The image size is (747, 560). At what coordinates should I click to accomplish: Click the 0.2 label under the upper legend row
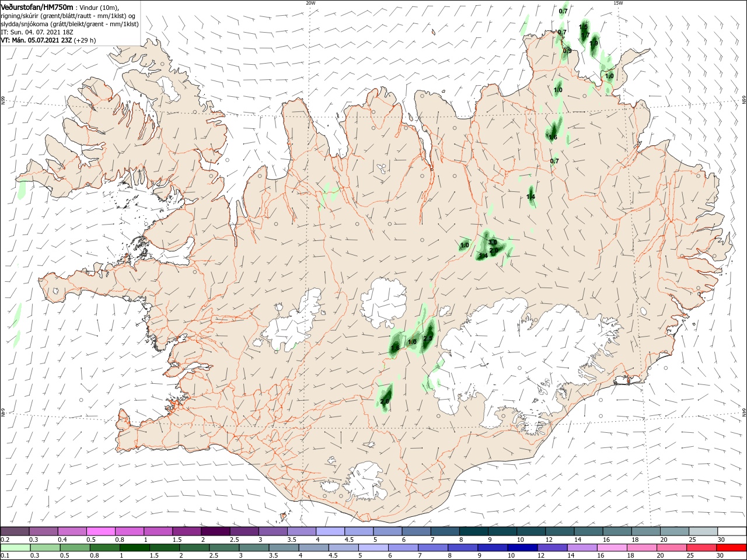click(x=5, y=540)
